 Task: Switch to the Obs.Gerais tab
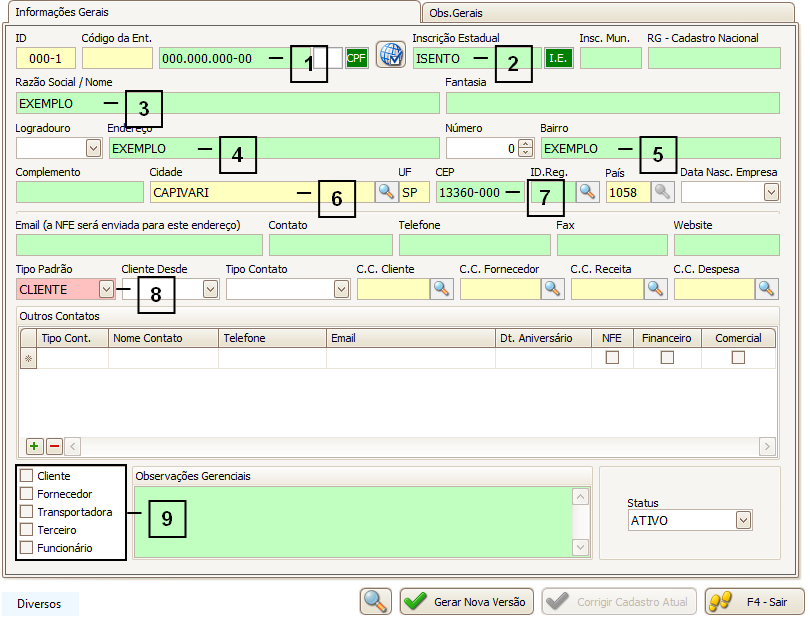pos(458,12)
